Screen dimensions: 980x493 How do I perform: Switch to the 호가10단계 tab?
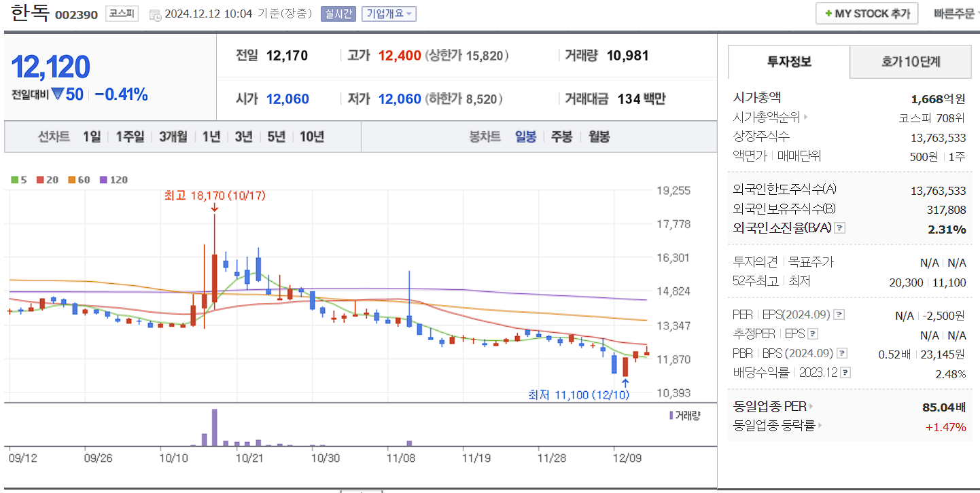(911, 62)
